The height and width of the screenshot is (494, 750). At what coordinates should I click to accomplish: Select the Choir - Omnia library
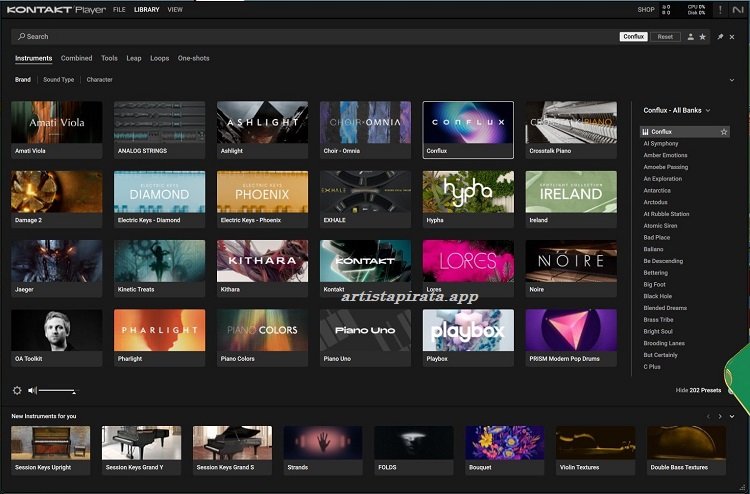coord(365,130)
